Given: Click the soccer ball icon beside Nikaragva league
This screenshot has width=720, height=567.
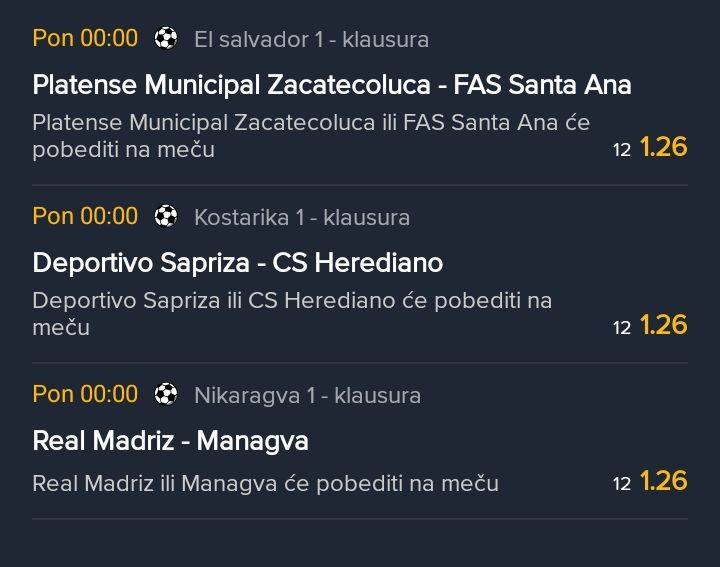Looking at the screenshot, I should click(x=166, y=394).
